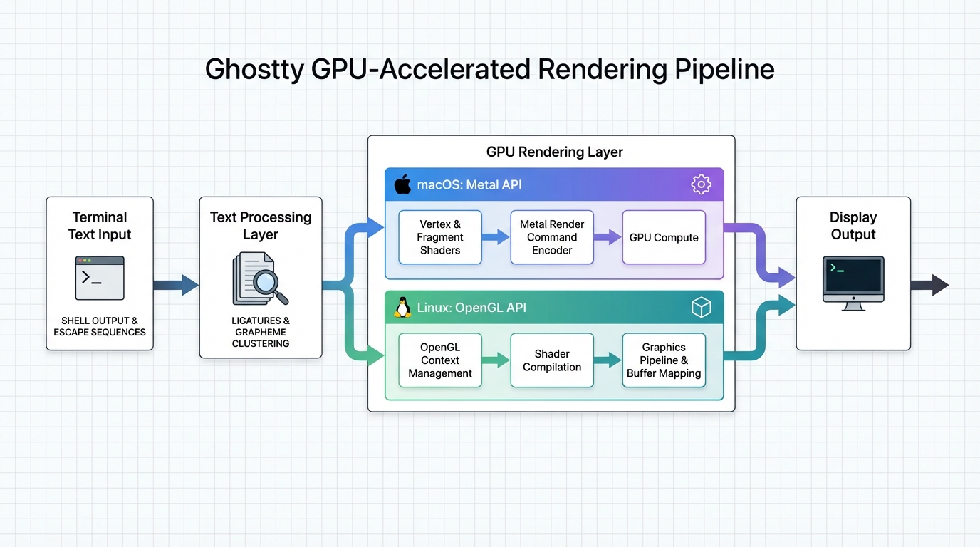This screenshot has width=980, height=547.
Task: Select the OpenGL Context Management box
Action: coord(440,360)
